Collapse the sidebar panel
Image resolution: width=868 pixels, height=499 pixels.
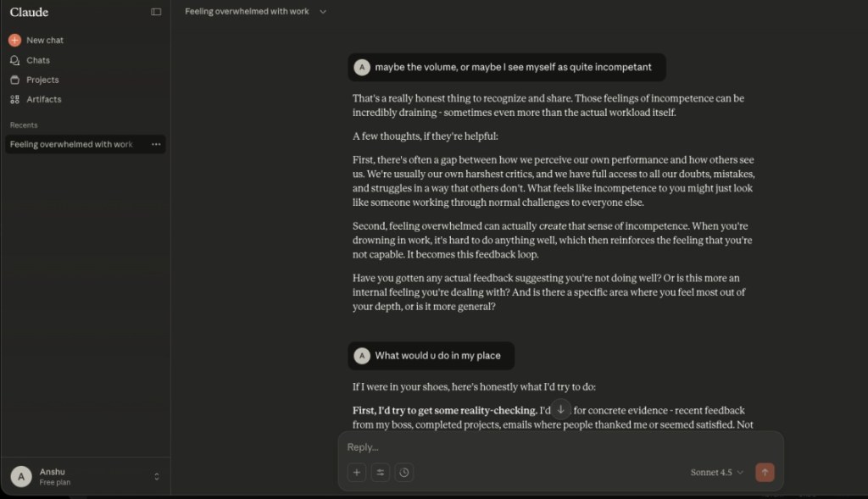coord(154,12)
